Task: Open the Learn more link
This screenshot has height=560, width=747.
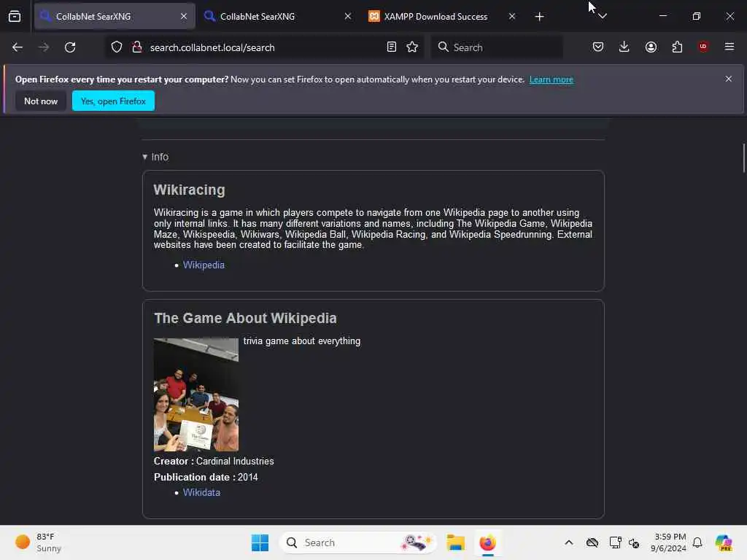Action: [551, 79]
